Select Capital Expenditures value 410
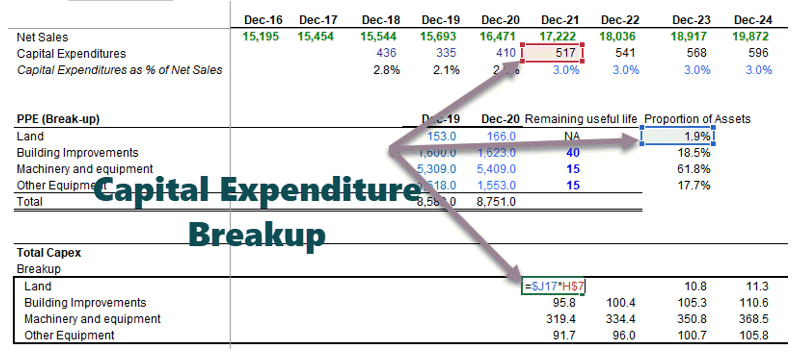 point(506,53)
